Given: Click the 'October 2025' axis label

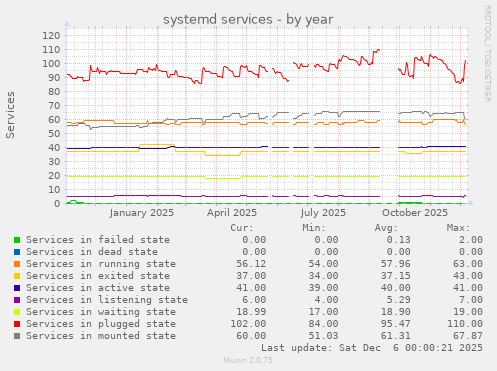Looking at the screenshot, I should click(415, 213).
